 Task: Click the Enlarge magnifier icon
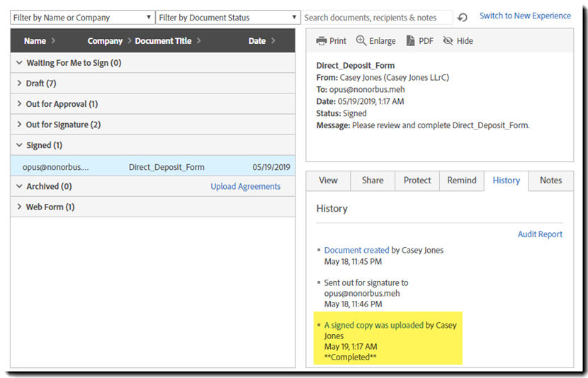coord(361,41)
